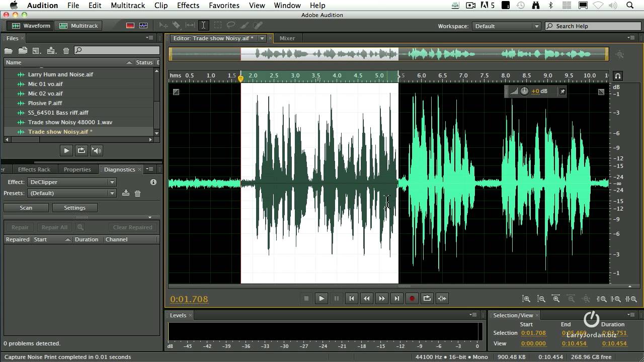Open the Effect DeClipper dropdown

pyautogui.click(x=72, y=182)
